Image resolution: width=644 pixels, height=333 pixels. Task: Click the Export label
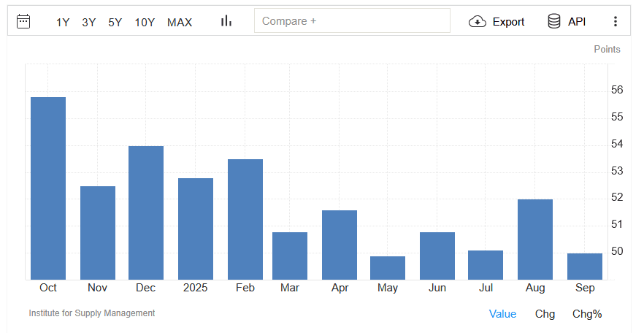pyautogui.click(x=508, y=22)
